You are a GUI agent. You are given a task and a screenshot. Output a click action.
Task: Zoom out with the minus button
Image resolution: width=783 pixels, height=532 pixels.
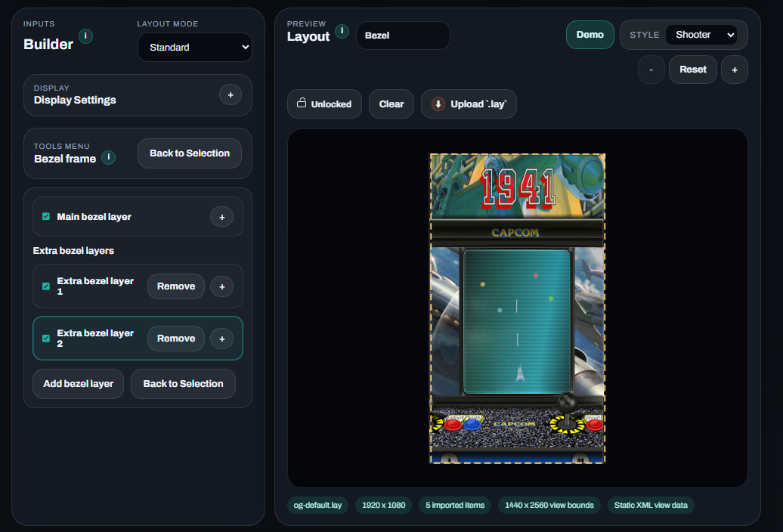point(651,70)
